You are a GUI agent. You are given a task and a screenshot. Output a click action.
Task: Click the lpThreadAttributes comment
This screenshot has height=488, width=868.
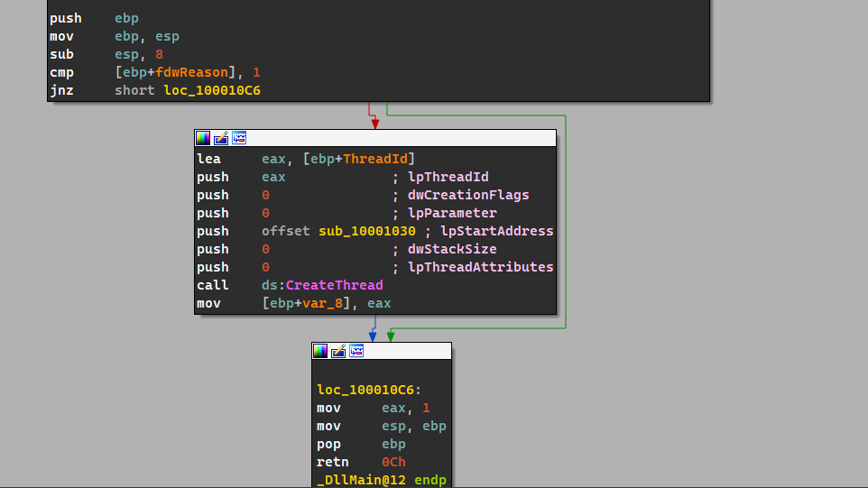pos(480,267)
